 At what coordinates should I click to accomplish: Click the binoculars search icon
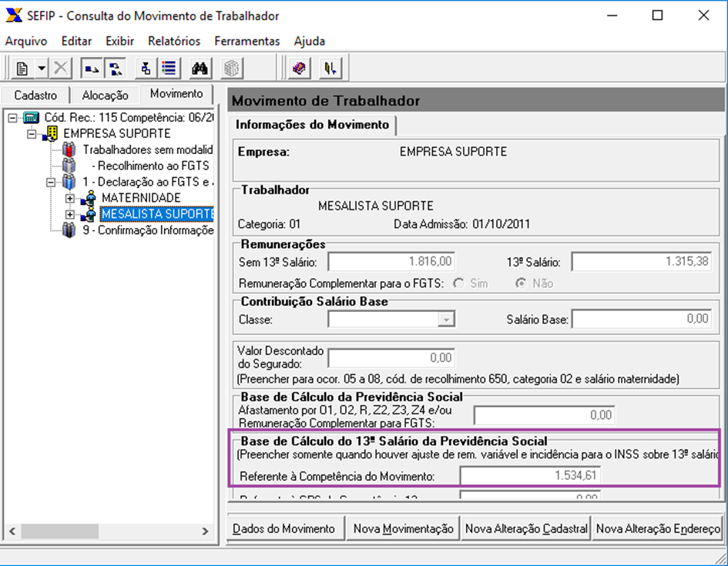point(200,69)
